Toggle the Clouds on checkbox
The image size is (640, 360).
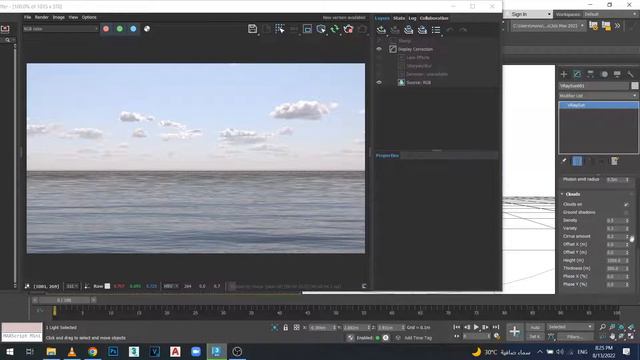click(x=626, y=204)
